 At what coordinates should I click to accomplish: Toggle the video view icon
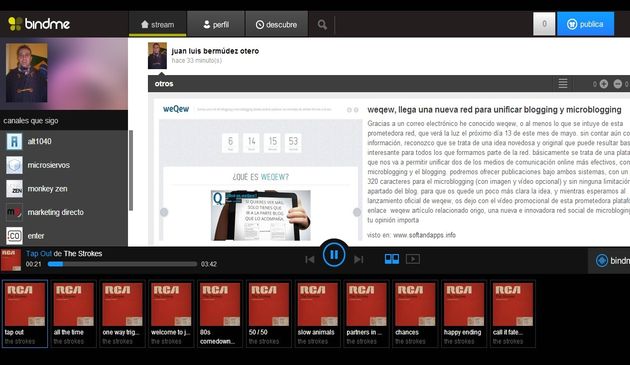(413, 259)
